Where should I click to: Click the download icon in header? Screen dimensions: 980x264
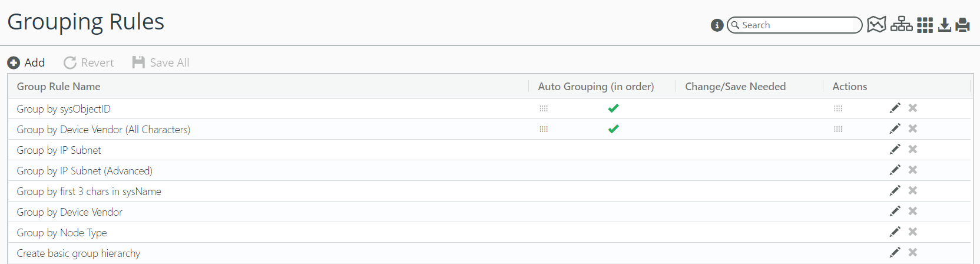coord(945,25)
